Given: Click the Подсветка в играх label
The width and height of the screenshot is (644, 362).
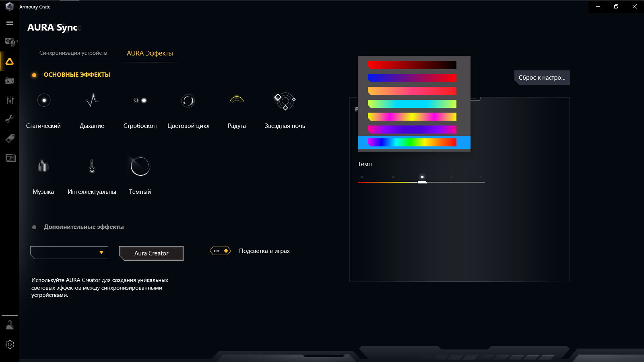Looking at the screenshot, I should click(x=264, y=251).
